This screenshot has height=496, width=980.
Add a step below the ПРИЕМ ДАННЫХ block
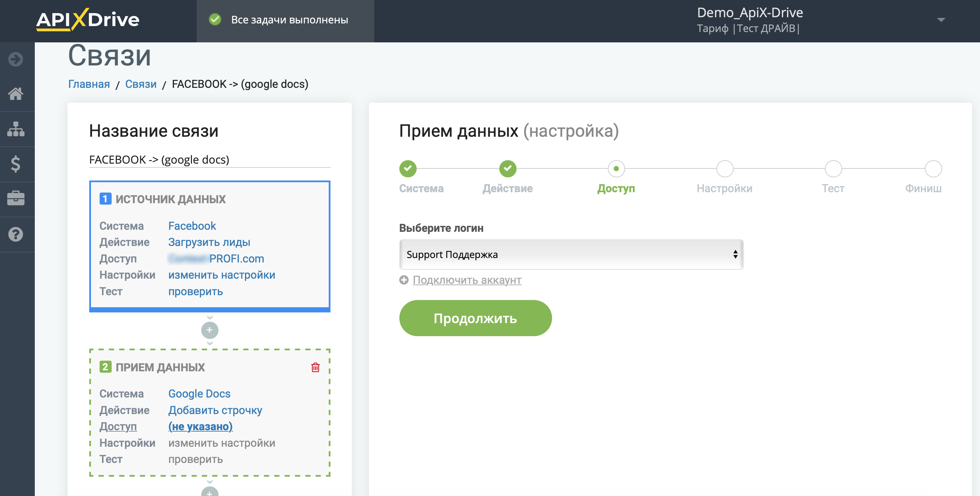point(210,492)
